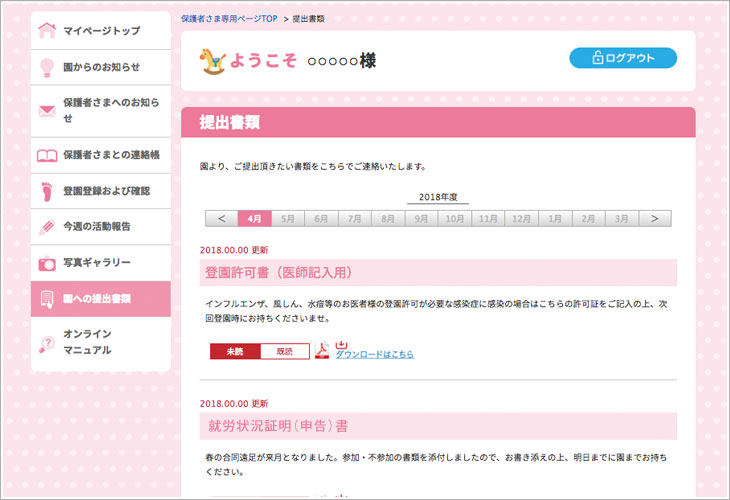Click the envelope icon for 保護者さまへのお知らせ
This screenshot has width=730, height=500.
[x=47, y=111]
